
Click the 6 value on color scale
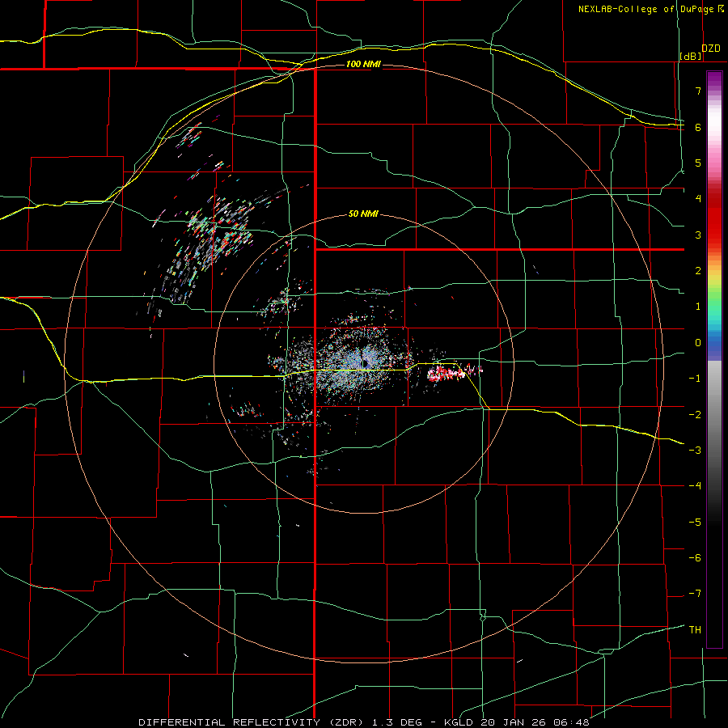pos(698,127)
